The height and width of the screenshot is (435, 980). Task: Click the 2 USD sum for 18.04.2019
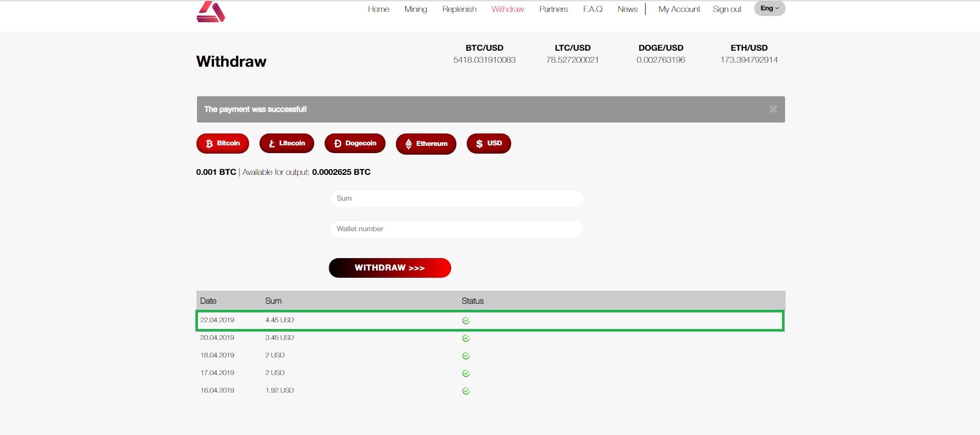(275, 355)
